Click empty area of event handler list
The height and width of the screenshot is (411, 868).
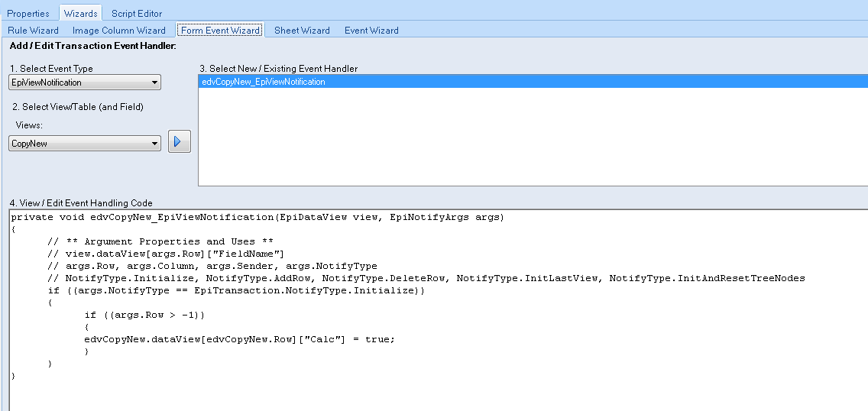tap(533, 136)
